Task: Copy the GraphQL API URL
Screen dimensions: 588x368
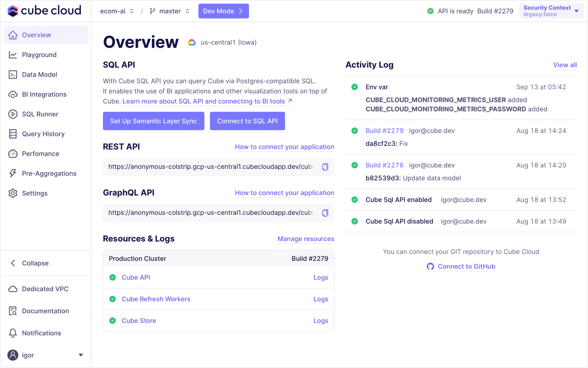Action: [x=325, y=213]
